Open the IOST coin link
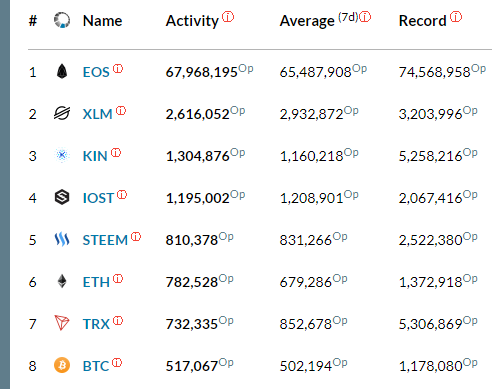This screenshot has width=492, height=389. (x=98, y=198)
